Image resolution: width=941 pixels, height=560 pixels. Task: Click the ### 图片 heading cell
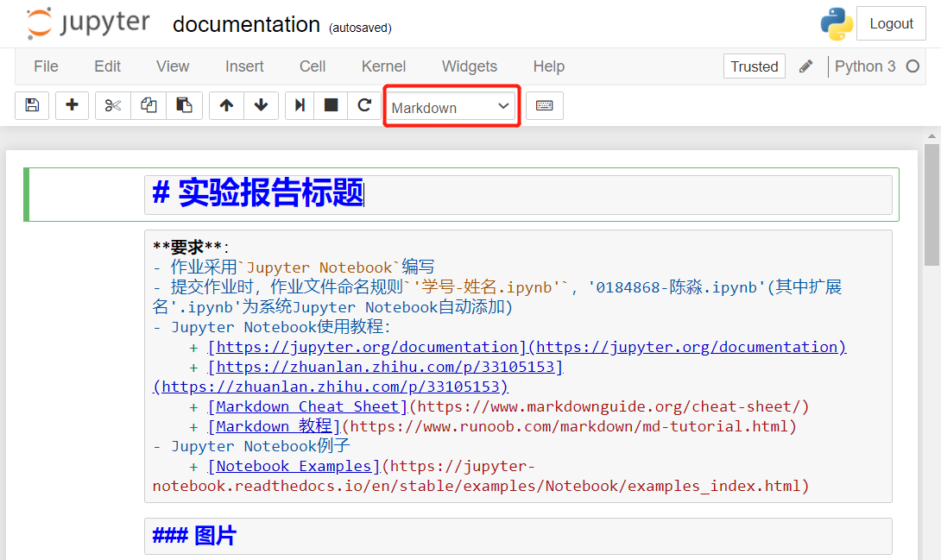(x=518, y=536)
